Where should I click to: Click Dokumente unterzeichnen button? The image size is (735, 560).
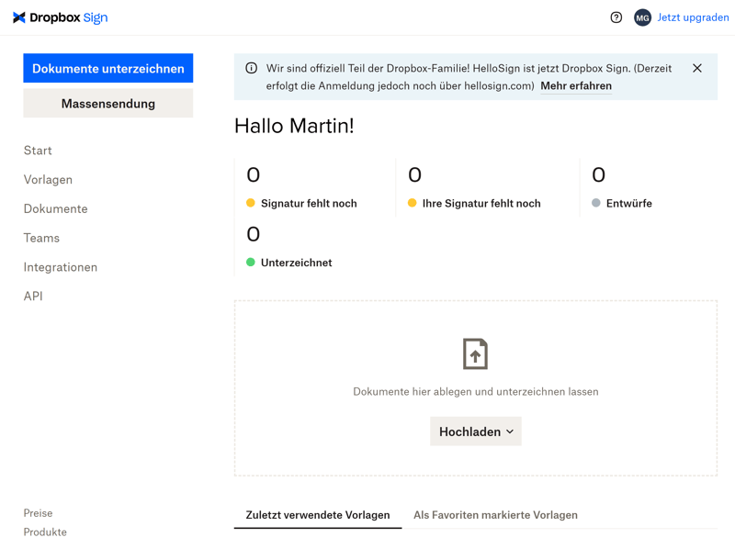(x=108, y=68)
